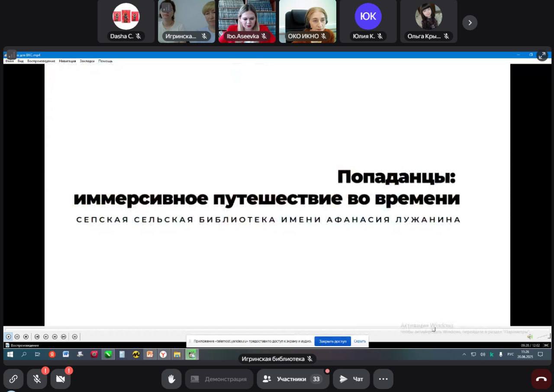Image resolution: width=554 pixels, height=392 pixels.
Task: Open the Помощь menu in the player
Action: click(105, 61)
